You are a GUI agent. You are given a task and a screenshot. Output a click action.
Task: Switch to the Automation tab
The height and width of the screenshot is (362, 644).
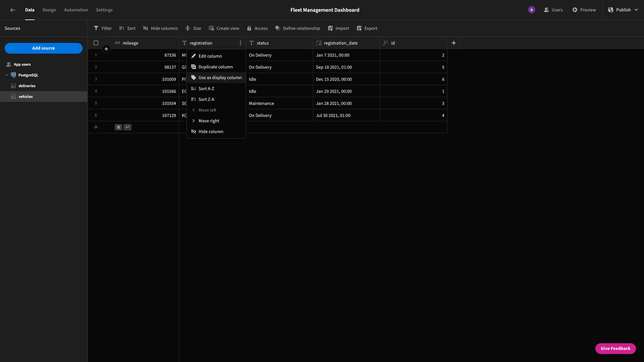76,10
